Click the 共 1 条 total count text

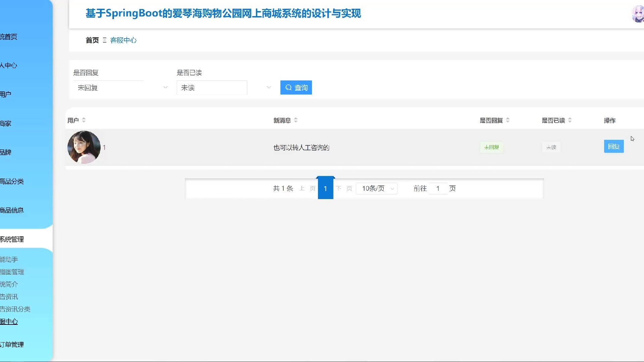(283, 188)
